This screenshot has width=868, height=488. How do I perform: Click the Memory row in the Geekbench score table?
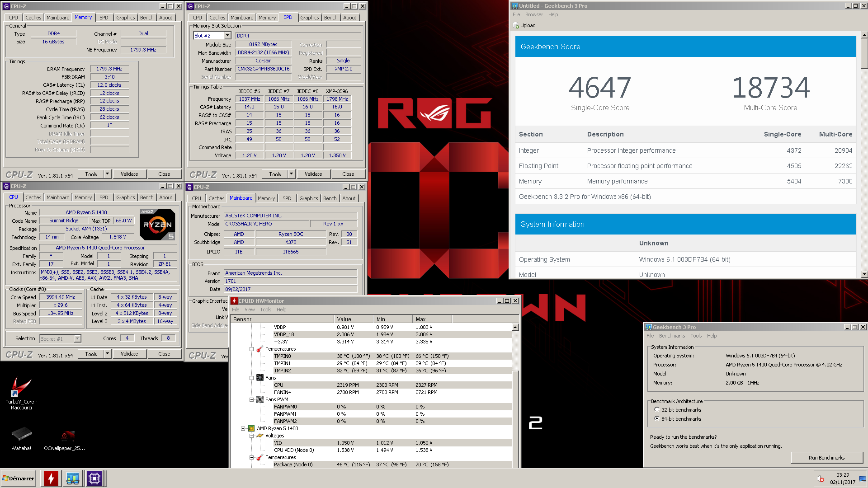[685, 181]
